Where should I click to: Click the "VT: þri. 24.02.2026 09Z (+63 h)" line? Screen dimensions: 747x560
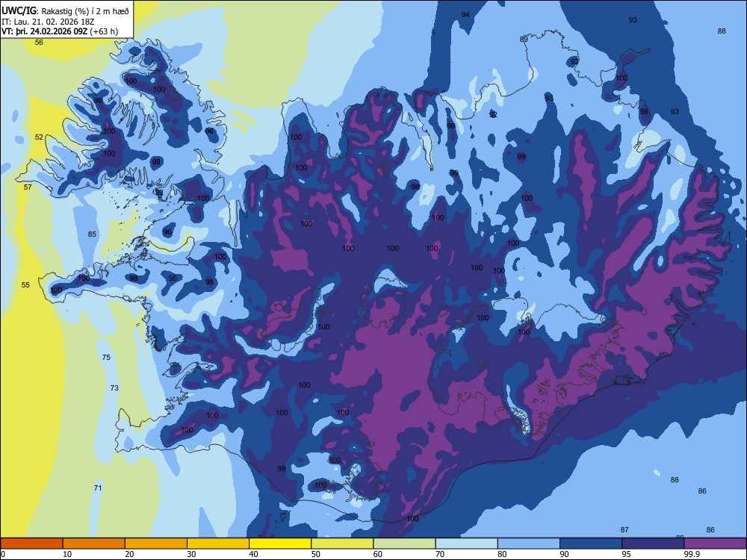point(60,31)
